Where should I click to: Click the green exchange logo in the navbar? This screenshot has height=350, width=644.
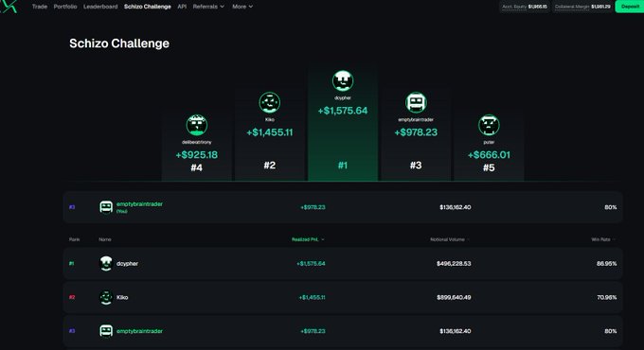pos(9,7)
